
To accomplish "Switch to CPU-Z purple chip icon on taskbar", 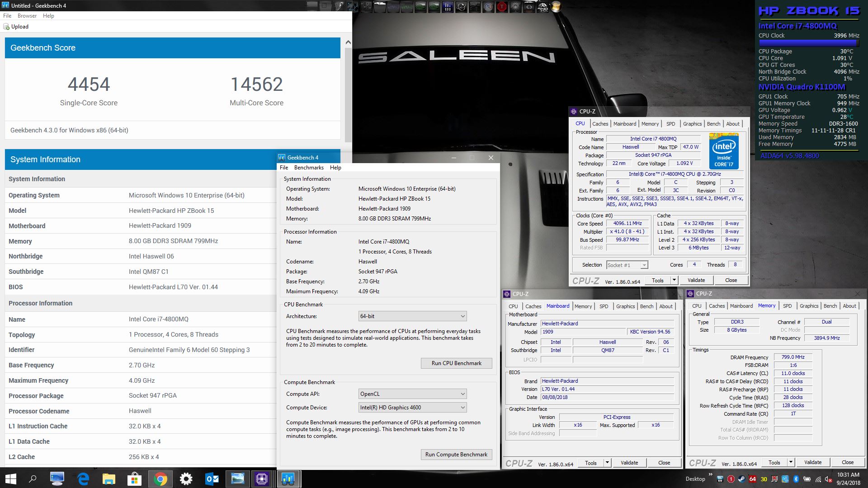I will coord(262,479).
